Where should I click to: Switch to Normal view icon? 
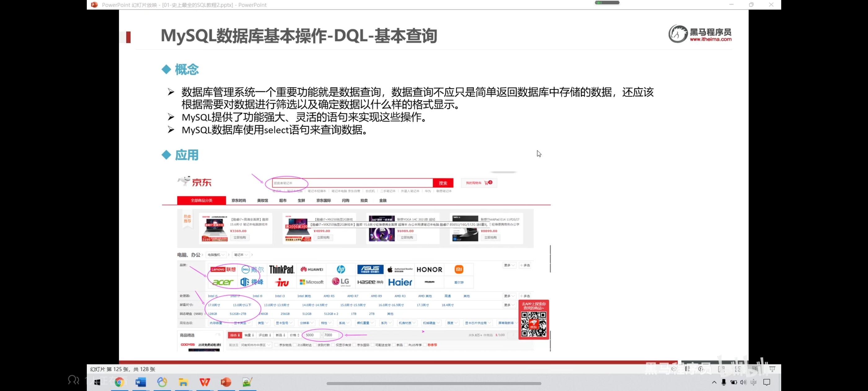(721, 369)
